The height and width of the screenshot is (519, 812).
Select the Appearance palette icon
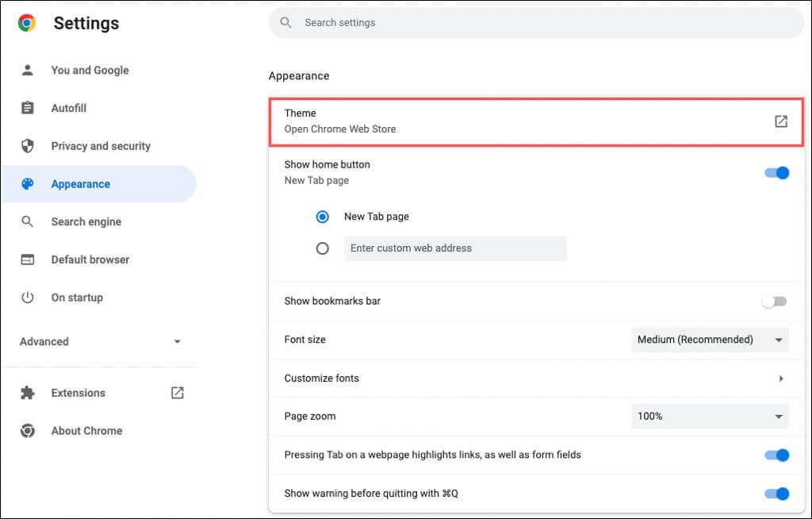(x=28, y=183)
